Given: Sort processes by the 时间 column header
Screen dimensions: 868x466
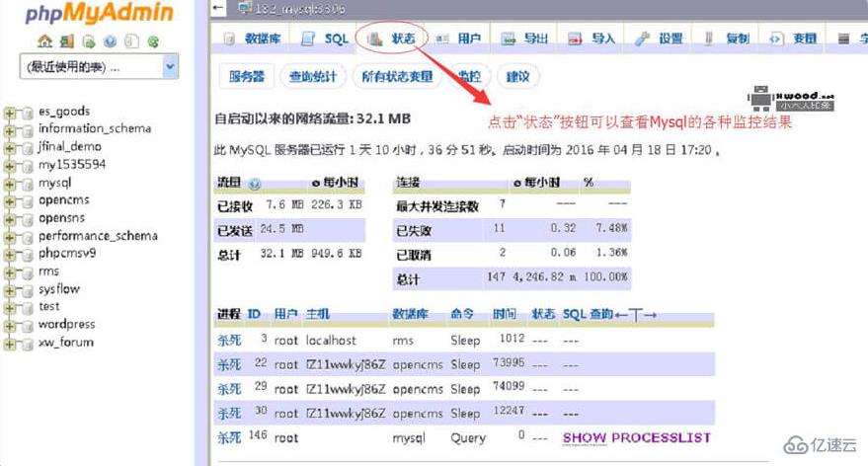Looking at the screenshot, I should pos(505,314).
